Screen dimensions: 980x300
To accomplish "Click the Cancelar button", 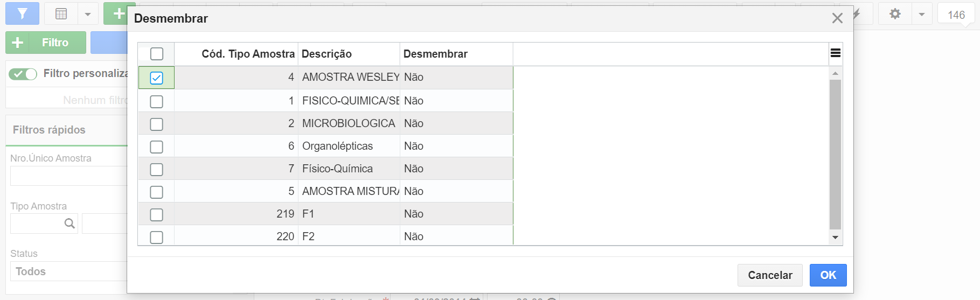I will (770, 275).
